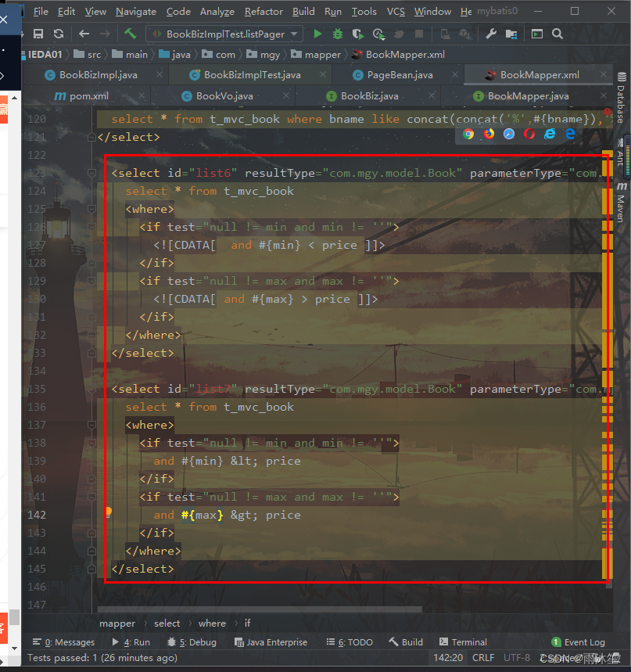631x672 pixels.
Task: Switch to BookBizImpl.java tab
Action: (99, 75)
